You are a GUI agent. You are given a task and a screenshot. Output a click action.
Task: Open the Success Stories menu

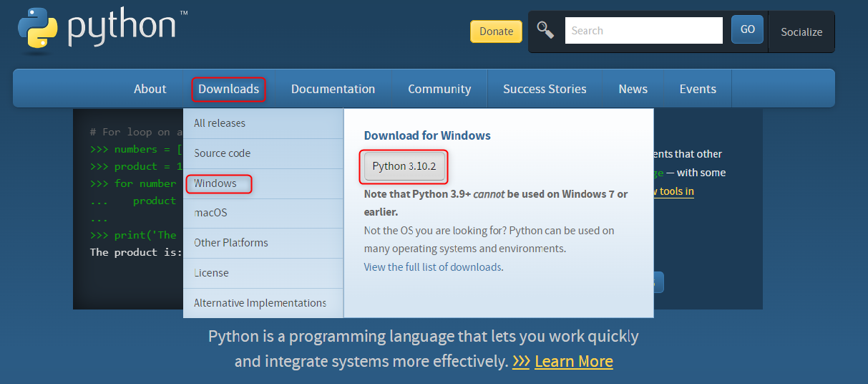(545, 89)
